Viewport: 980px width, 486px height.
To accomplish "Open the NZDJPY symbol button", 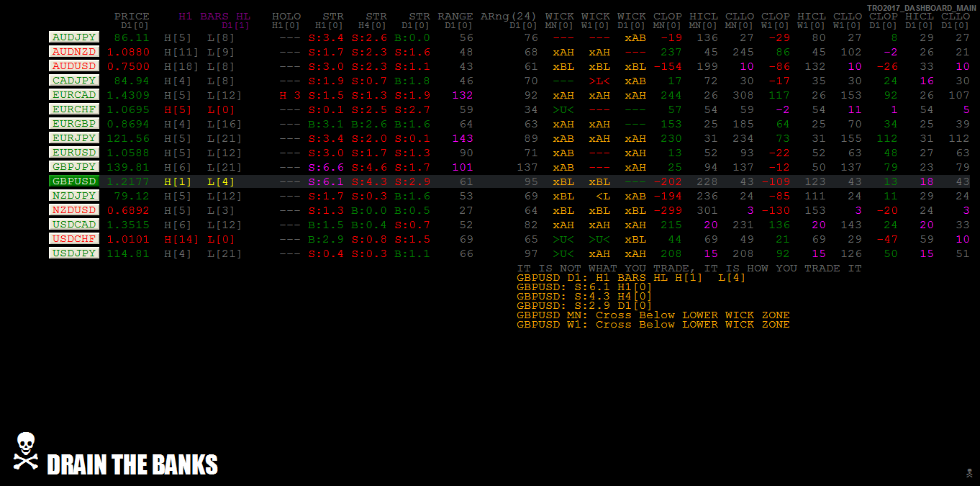I will pyautogui.click(x=74, y=195).
